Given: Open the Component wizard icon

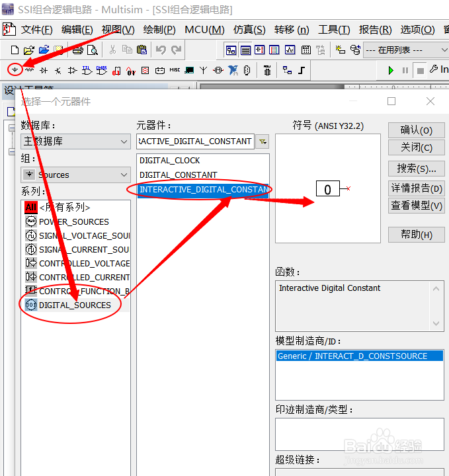Looking at the screenshot, I should 341,50.
